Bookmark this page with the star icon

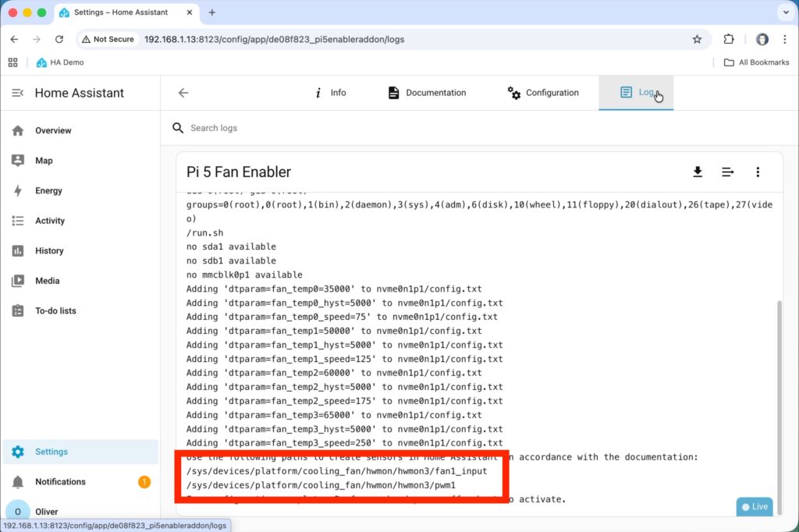[697, 39]
